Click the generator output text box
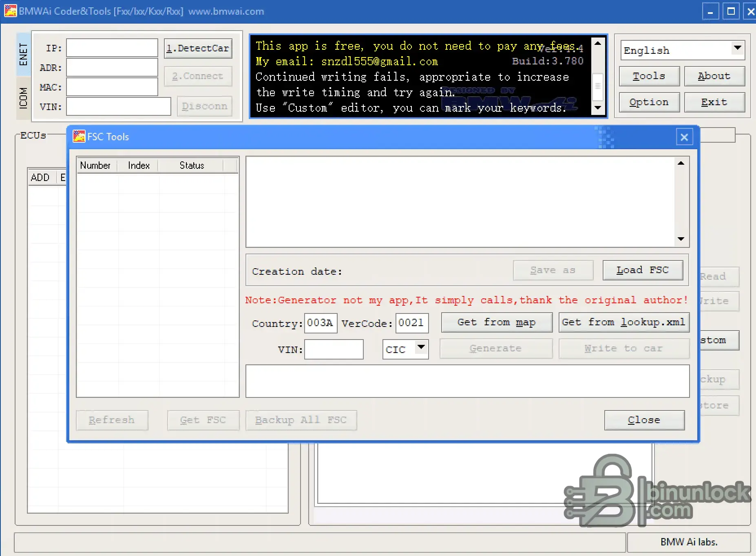This screenshot has width=756, height=556. (467, 381)
